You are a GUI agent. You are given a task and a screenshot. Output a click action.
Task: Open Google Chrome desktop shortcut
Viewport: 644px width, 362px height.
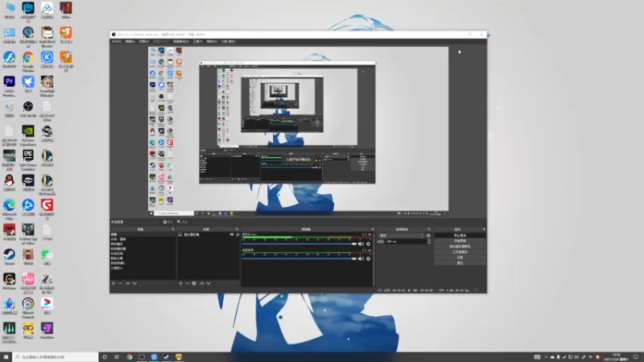[28, 61]
